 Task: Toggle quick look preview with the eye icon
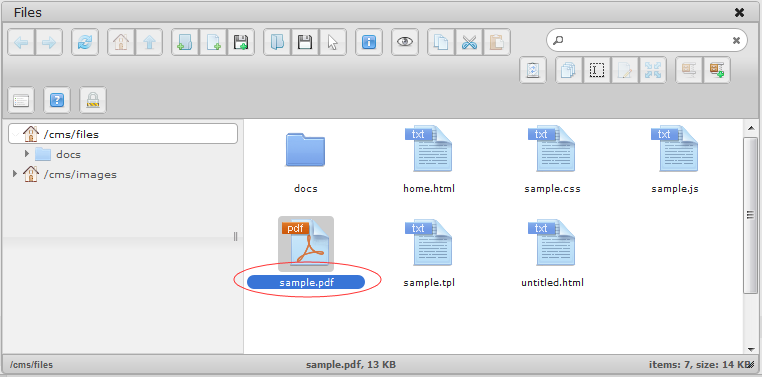pos(405,42)
